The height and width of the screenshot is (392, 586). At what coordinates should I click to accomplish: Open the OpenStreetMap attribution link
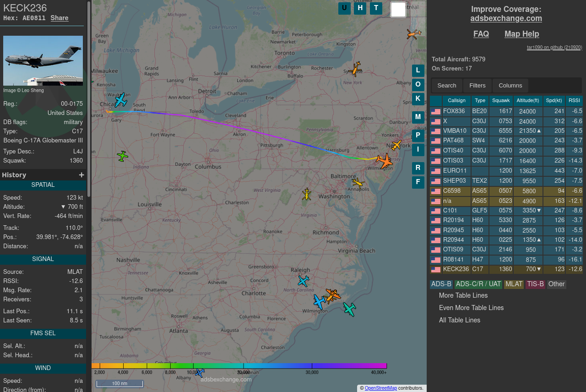pyautogui.click(x=381, y=388)
